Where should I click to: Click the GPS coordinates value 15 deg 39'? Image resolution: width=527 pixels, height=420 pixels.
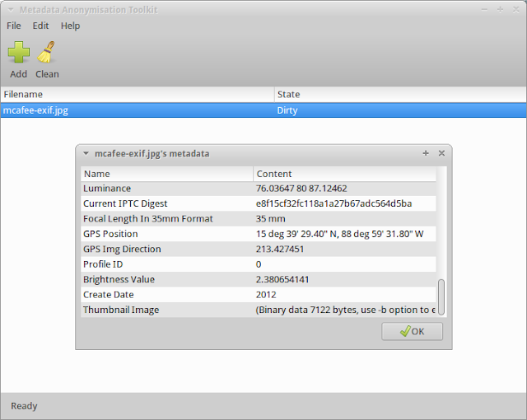(x=339, y=234)
